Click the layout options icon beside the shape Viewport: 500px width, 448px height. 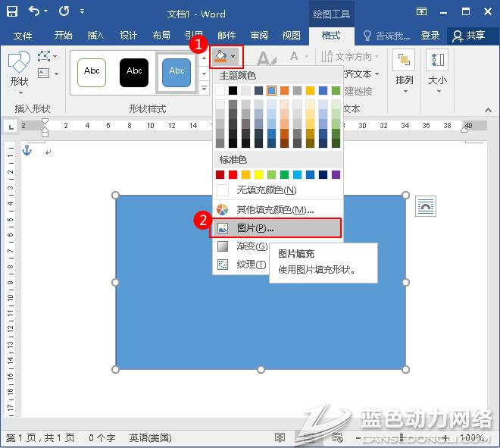tap(426, 205)
